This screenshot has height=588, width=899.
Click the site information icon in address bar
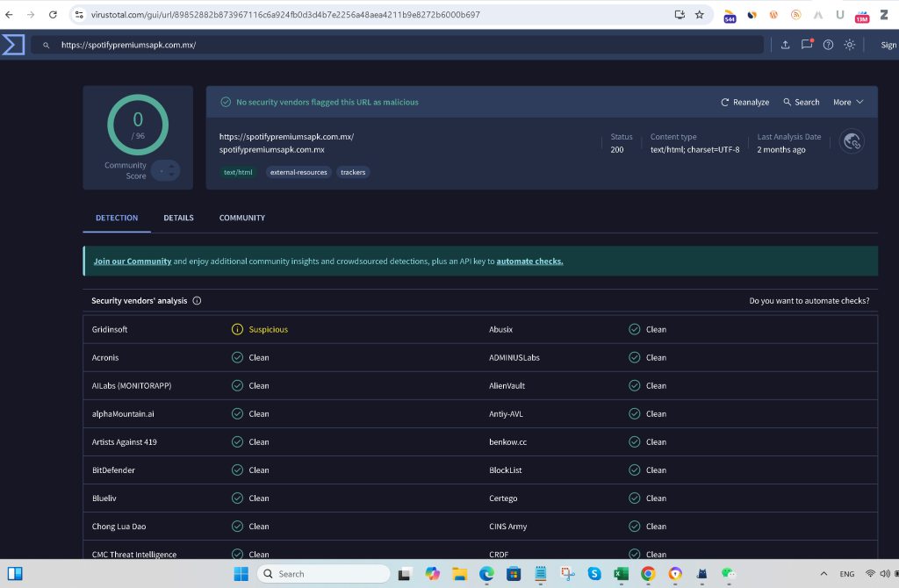[79, 15]
